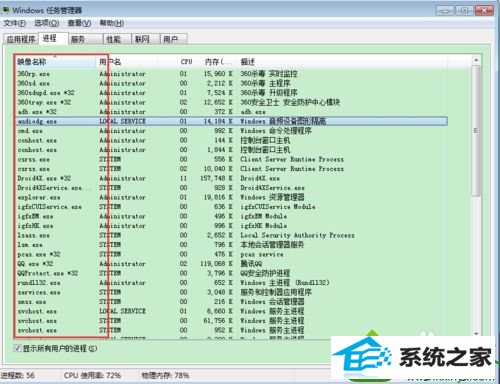The image size is (500, 384).
Task: Select the services.exe process
Action: point(231,292)
